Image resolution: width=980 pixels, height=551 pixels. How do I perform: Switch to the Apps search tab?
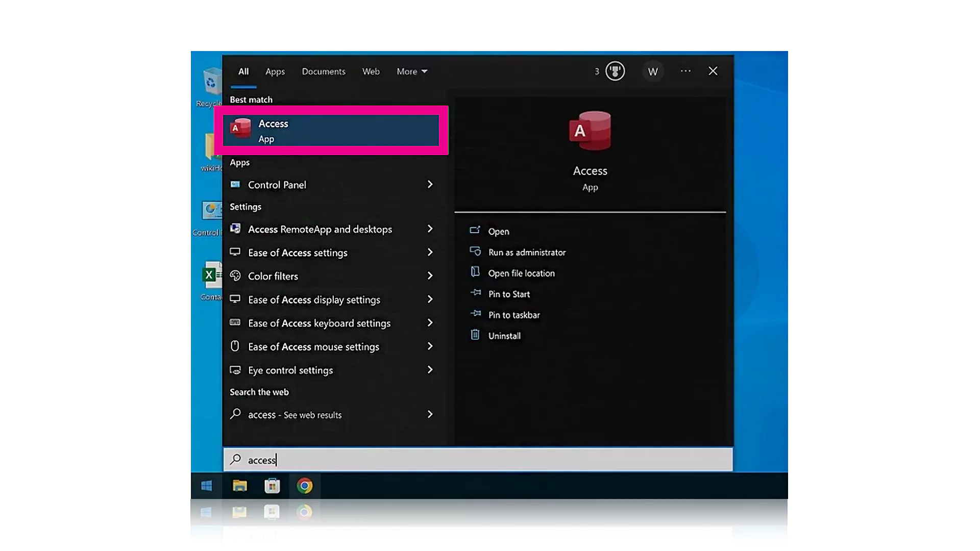(275, 72)
